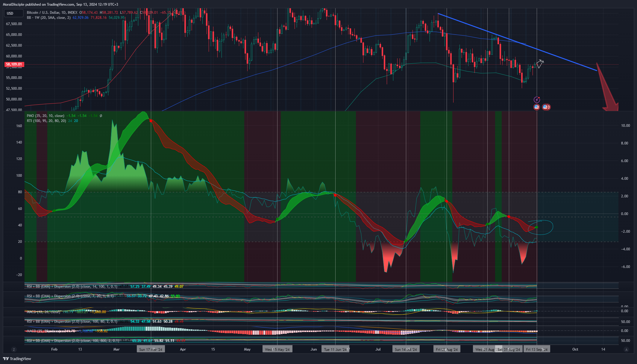Select the BB 1W indicator legend

pos(49,18)
